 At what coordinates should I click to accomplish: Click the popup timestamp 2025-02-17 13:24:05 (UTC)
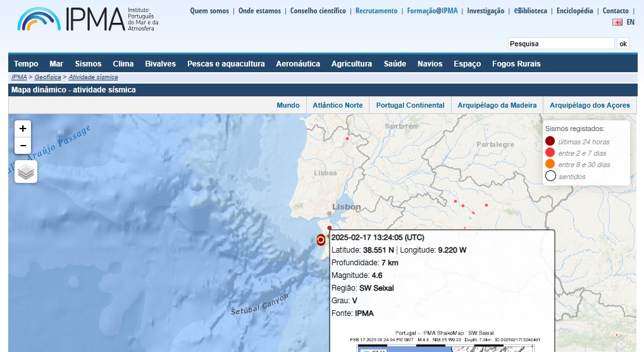(378, 237)
